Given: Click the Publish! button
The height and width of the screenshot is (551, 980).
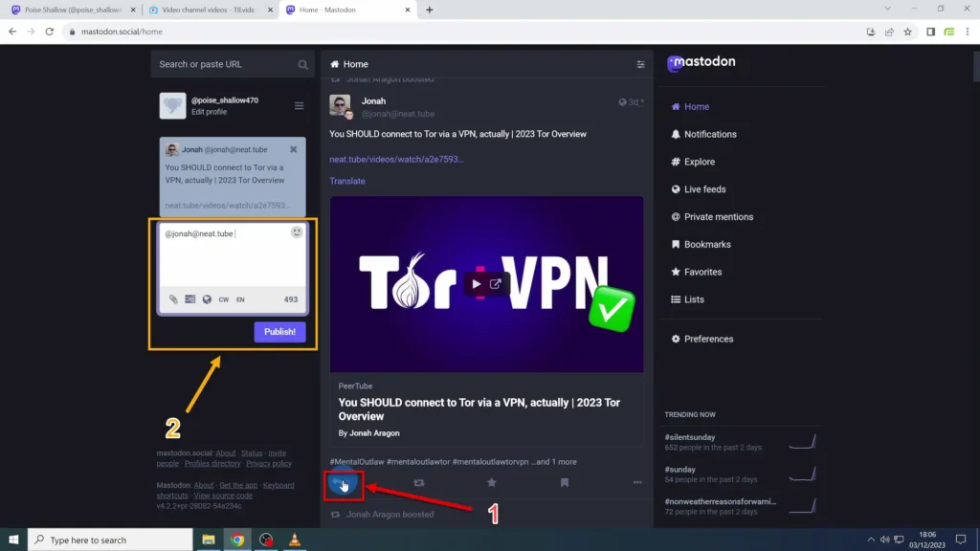Looking at the screenshot, I should tap(279, 332).
